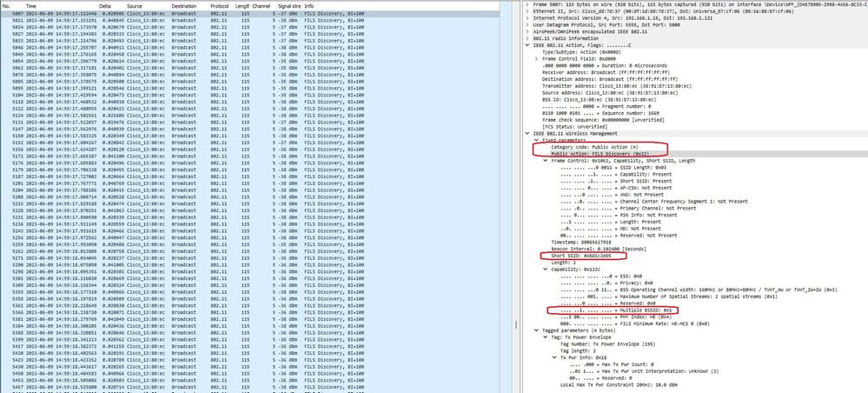Select the RSN Info: Not Present line

(x=619, y=215)
